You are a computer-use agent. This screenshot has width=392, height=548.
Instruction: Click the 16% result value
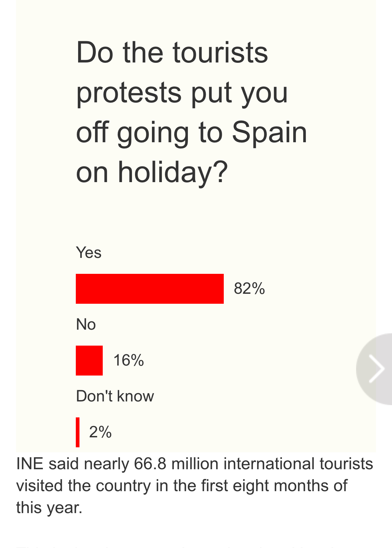coord(128,360)
